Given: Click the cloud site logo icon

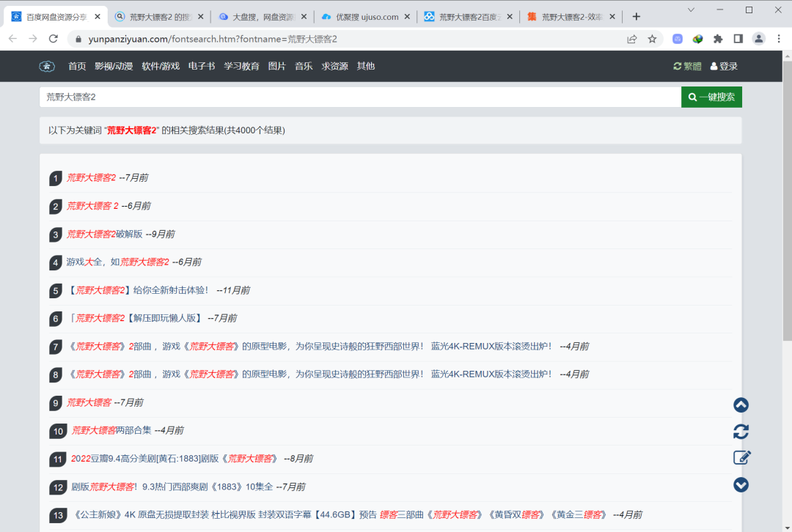Looking at the screenshot, I should point(47,66).
